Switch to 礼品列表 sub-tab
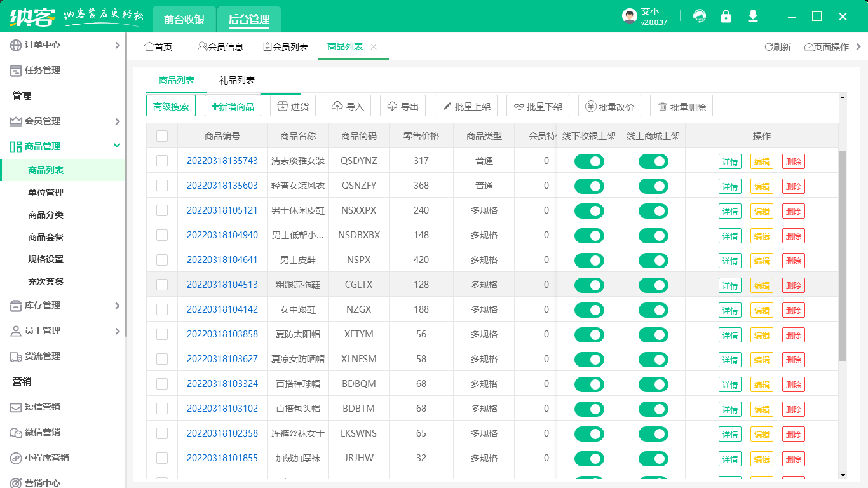This screenshot has width=868, height=488. (x=237, y=80)
